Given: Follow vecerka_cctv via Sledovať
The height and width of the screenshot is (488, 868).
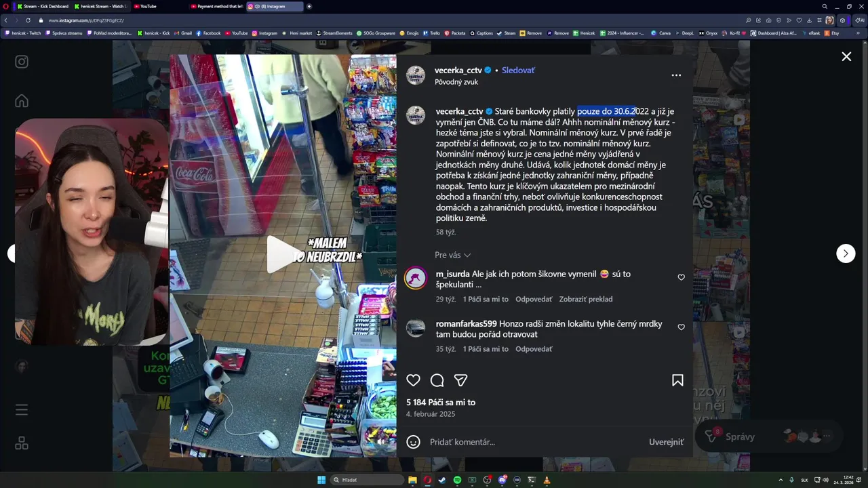Looking at the screenshot, I should (518, 70).
